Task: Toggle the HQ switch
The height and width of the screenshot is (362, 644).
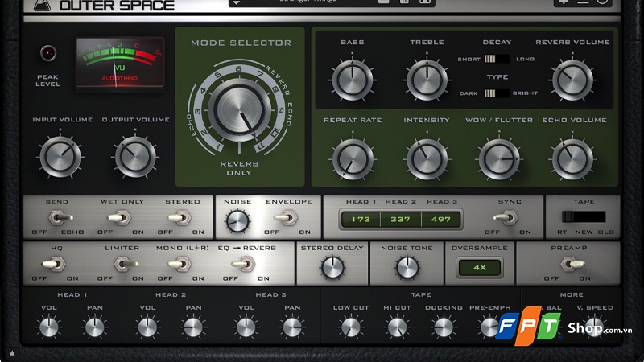Action: pyautogui.click(x=53, y=264)
